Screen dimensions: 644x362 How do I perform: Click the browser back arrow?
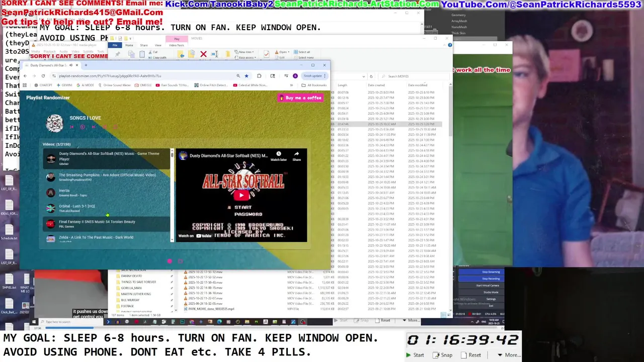tap(25, 76)
